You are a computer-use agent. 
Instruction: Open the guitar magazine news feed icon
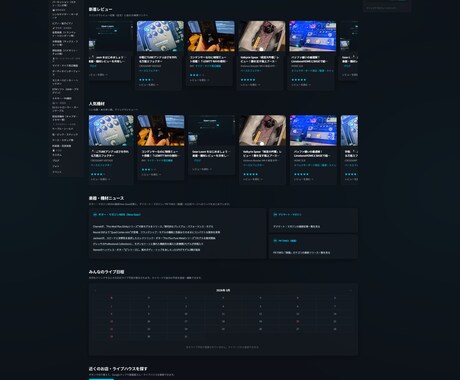coord(95,215)
